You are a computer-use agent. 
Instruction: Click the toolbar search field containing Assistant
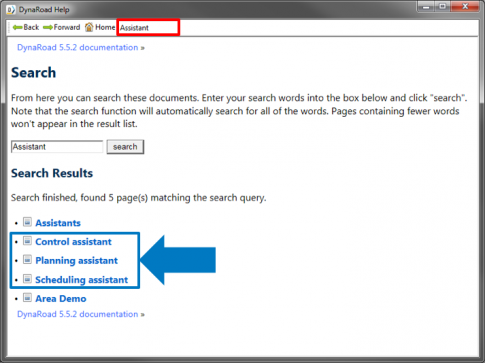[148, 28]
